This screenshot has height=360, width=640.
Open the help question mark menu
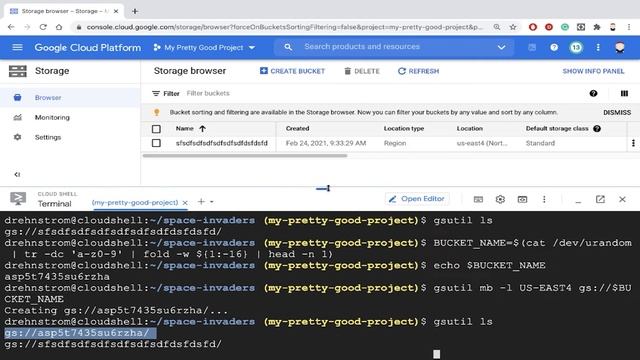[x=554, y=47]
